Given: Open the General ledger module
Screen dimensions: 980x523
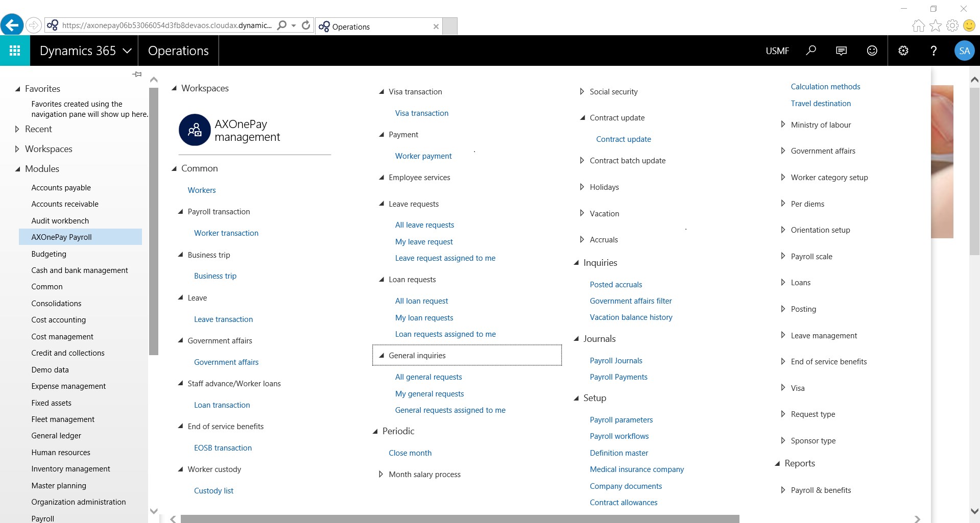Looking at the screenshot, I should tap(56, 436).
